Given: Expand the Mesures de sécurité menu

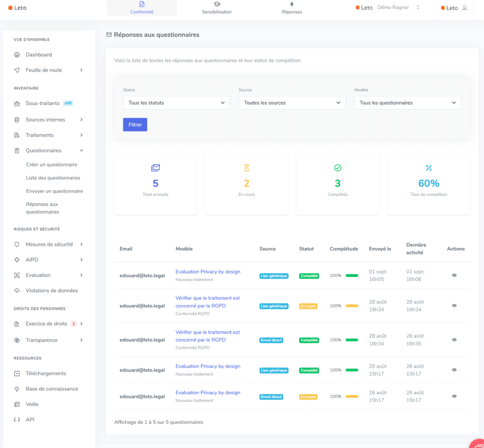Looking at the screenshot, I should [x=49, y=245].
